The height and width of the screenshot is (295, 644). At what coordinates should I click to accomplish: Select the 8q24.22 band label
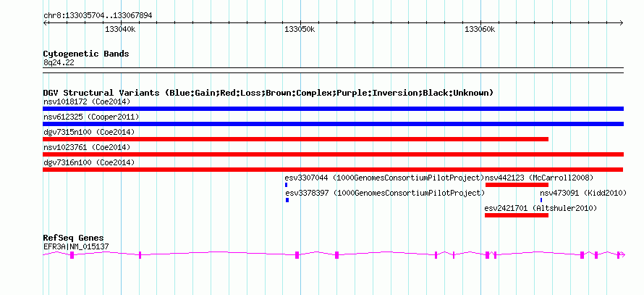tap(59, 62)
